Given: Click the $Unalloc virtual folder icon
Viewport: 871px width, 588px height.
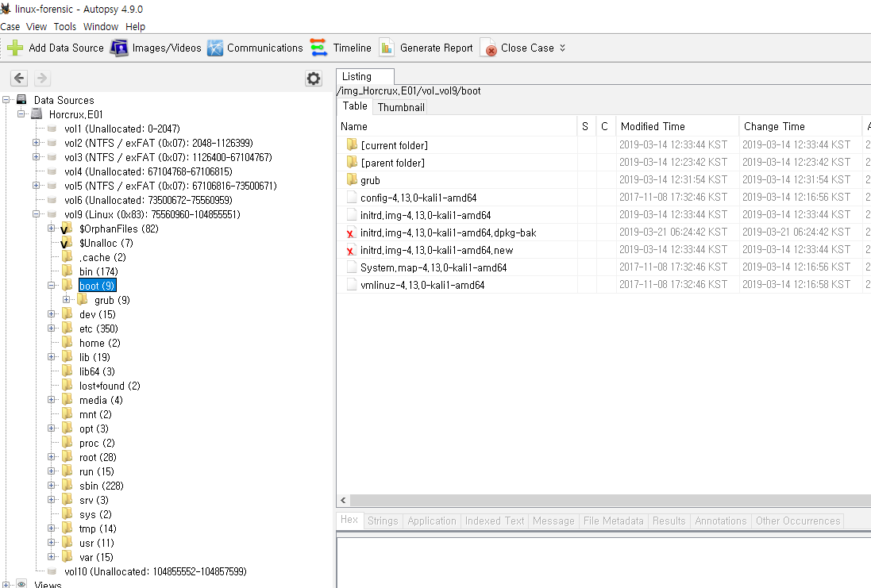Looking at the screenshot, I should [x=67, y=243].
